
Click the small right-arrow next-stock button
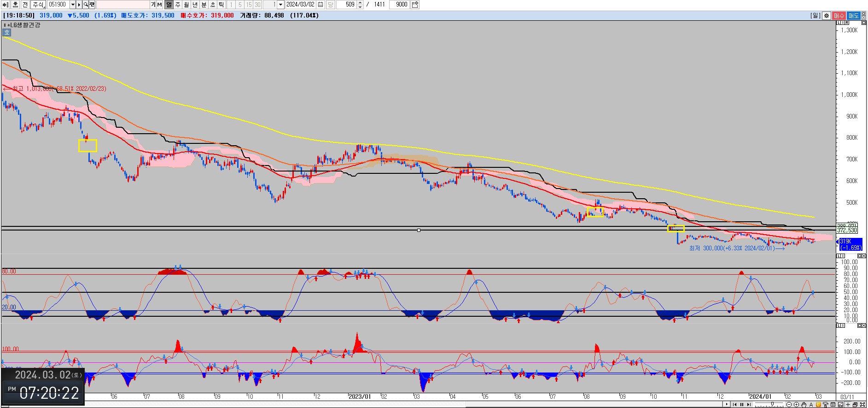pos(79,5)
